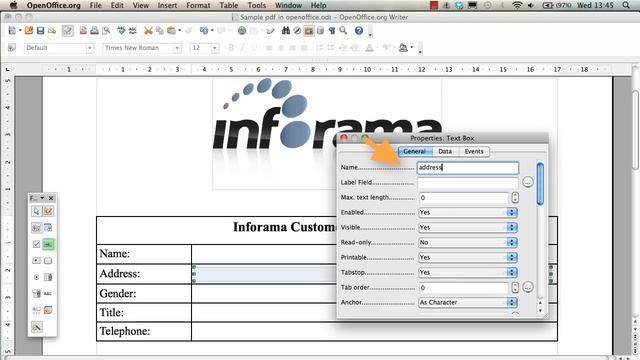This screenshot has width=640, height=360.
Task: Open the Anchor As Character dropdown
Action: [x=512, y=302]
